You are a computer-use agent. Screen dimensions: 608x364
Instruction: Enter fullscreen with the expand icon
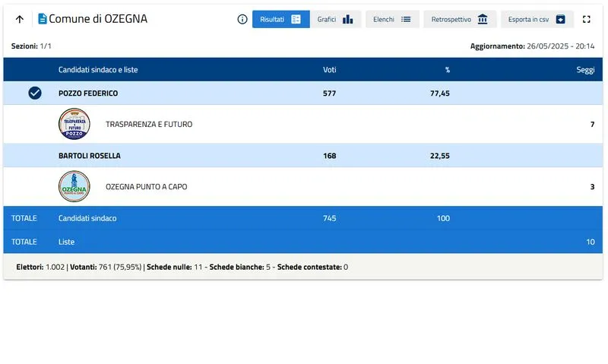[x=586, y=19]
